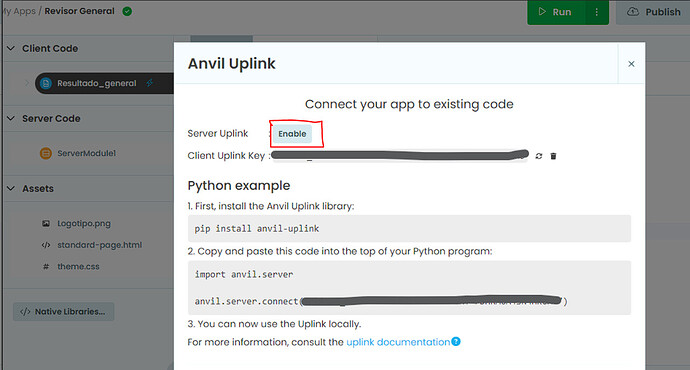The image size is (690, 370).
Task: Select the ServerModule1 orange module icon
Action: coord(46,153)
